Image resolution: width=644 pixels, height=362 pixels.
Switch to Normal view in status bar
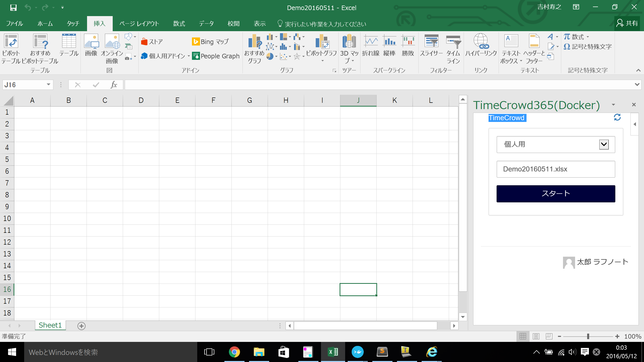(523, 336)
